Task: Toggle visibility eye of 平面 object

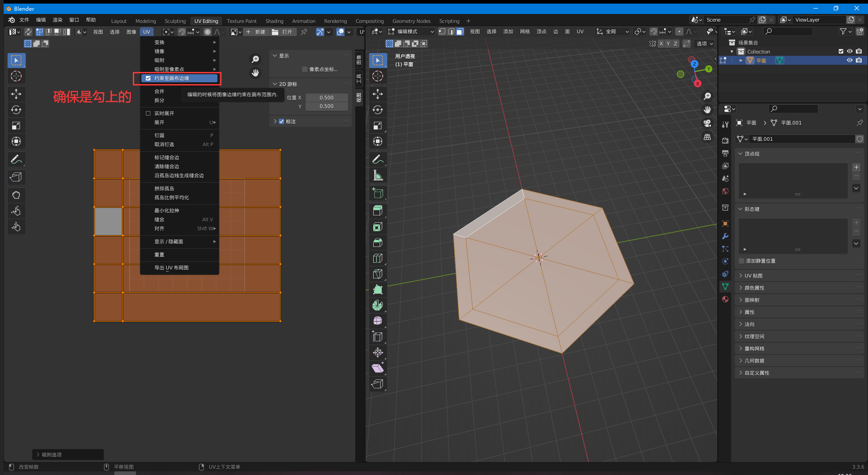Action: 850,60
